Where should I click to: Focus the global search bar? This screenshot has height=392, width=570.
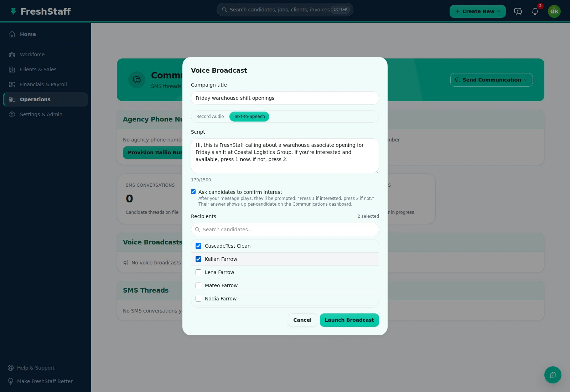pos(285,10)
